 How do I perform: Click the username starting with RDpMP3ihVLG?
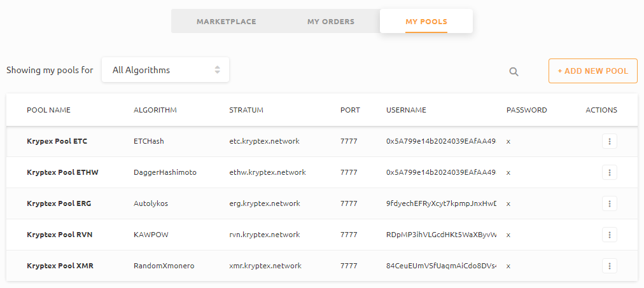(442, 235)
